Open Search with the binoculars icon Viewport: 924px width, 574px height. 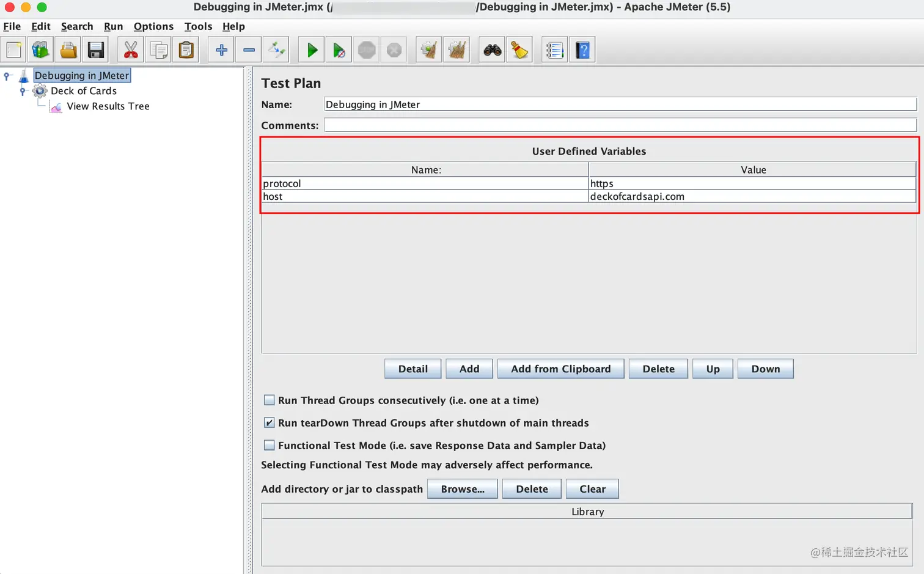tap(492, 50)
